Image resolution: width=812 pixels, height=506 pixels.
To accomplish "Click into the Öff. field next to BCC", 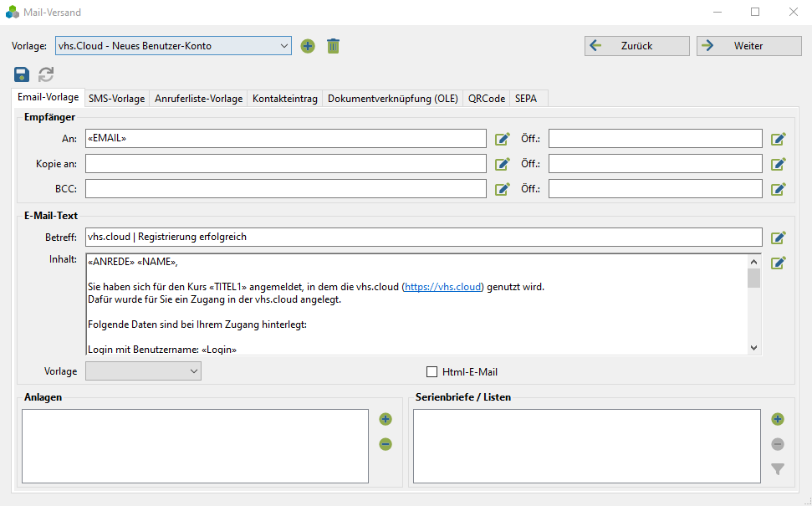I will coord(656,188).
